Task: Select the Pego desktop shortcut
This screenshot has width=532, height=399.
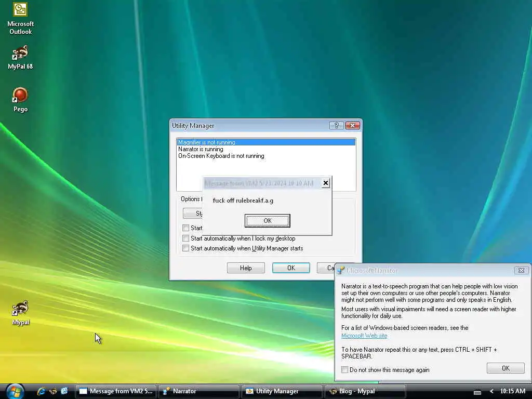Action: (x=20, y=100)
